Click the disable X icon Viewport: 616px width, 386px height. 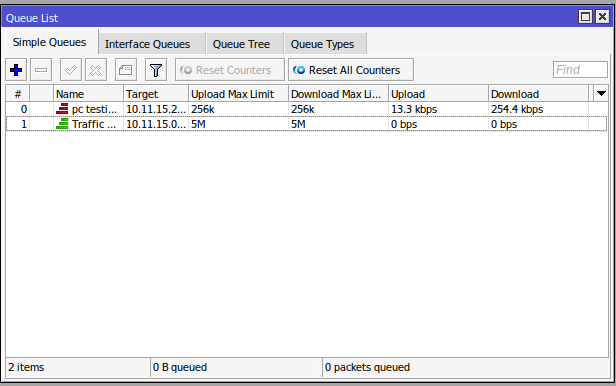pos(95,70)
